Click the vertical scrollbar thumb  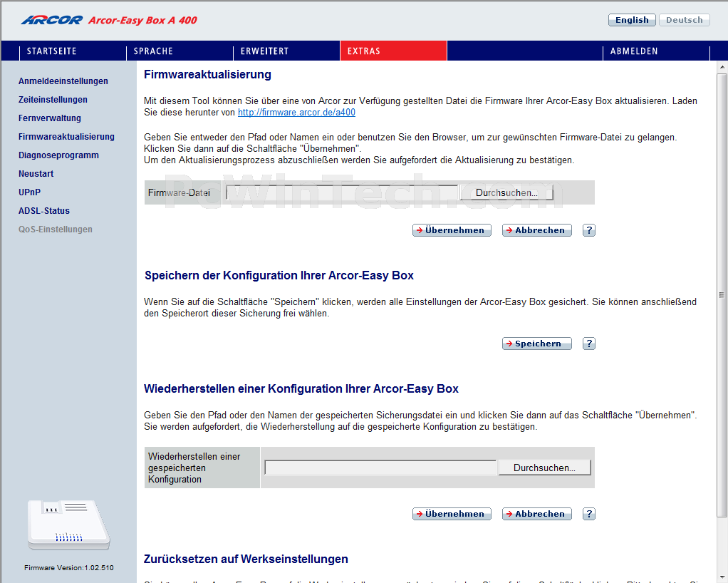(722, 295)
